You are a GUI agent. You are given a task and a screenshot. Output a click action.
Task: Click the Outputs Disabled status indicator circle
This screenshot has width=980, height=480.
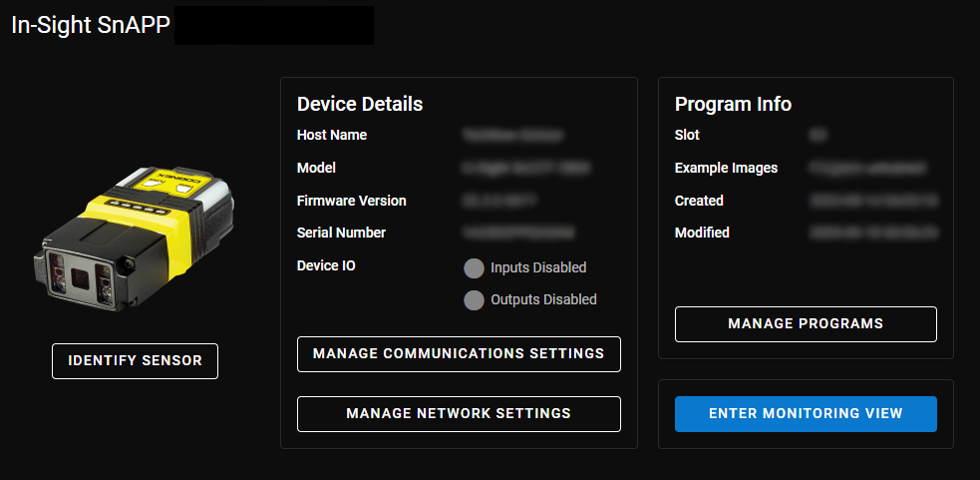[x=475, y=299]
